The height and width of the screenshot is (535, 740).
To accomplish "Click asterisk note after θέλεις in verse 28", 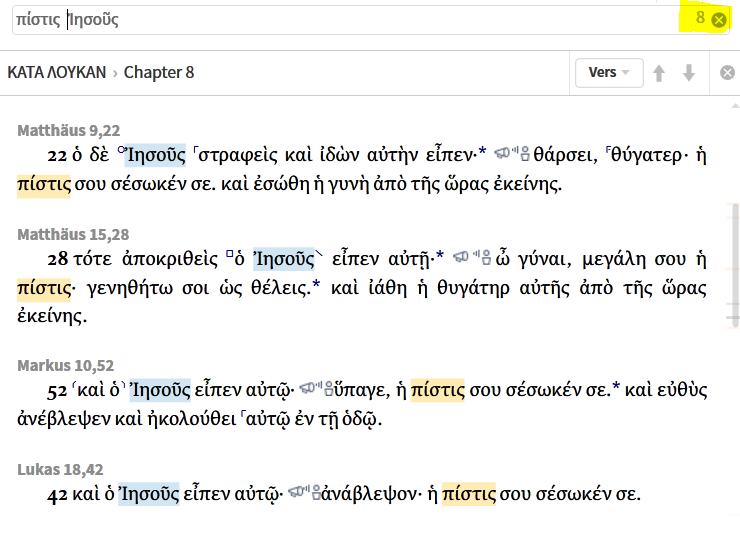I will pos(316,284).
